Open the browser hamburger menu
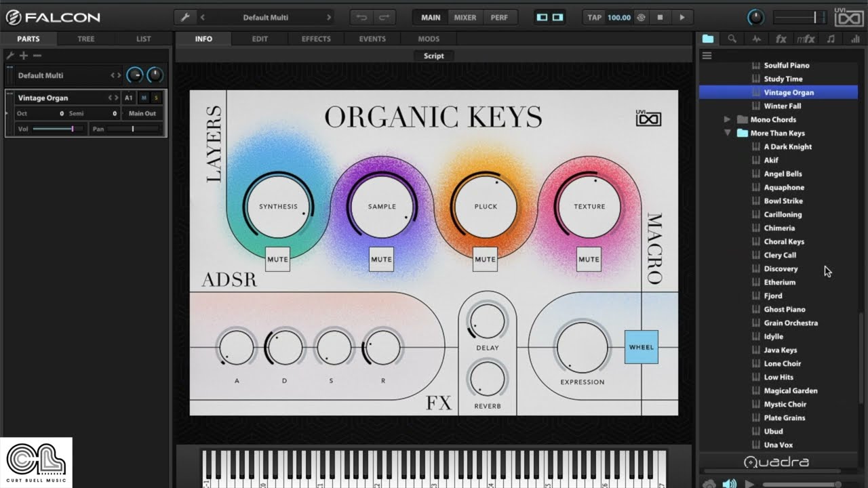Screen dimensions: 868x488 (x=707, y=56)
